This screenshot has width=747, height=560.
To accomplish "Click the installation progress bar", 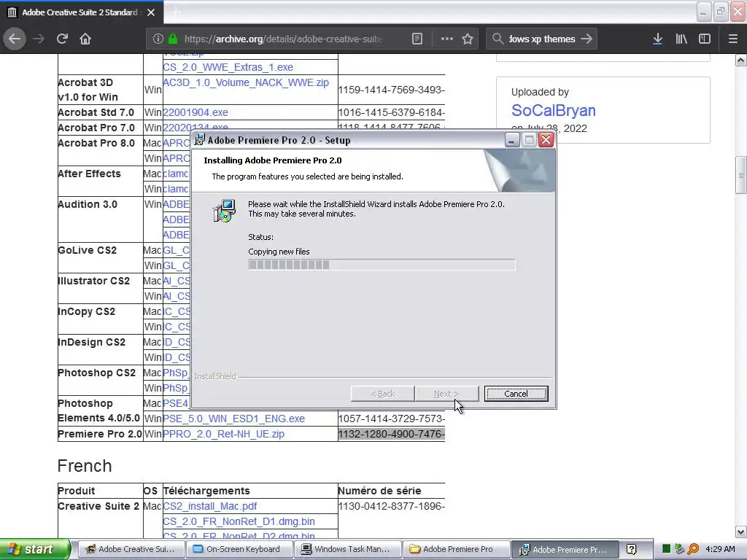I will pos(382,265).
